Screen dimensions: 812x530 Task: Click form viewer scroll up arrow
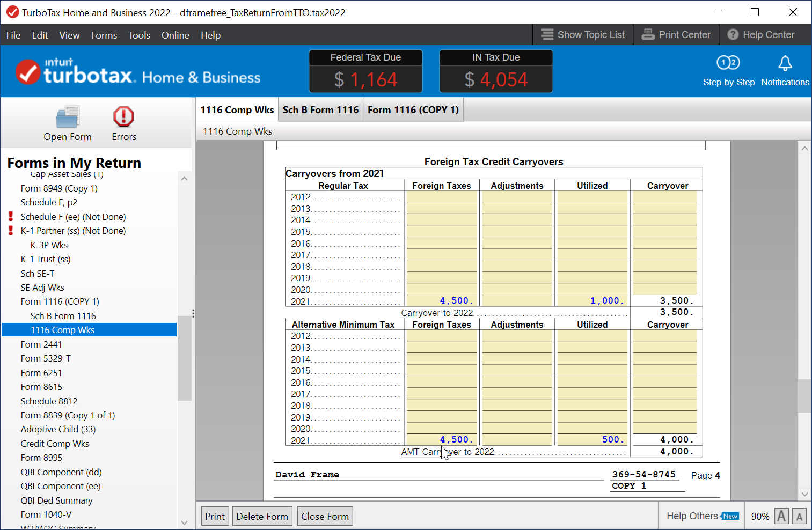804,149
